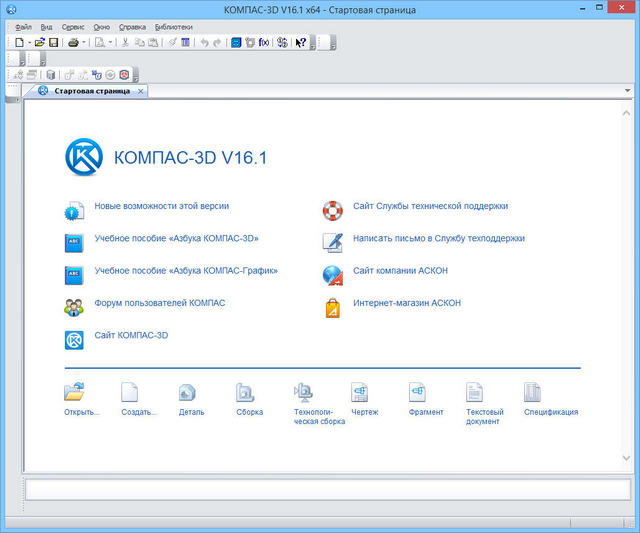640x533 pixels.
Task: Create a new Чертеж document
Action: click(x=363, y=398)
